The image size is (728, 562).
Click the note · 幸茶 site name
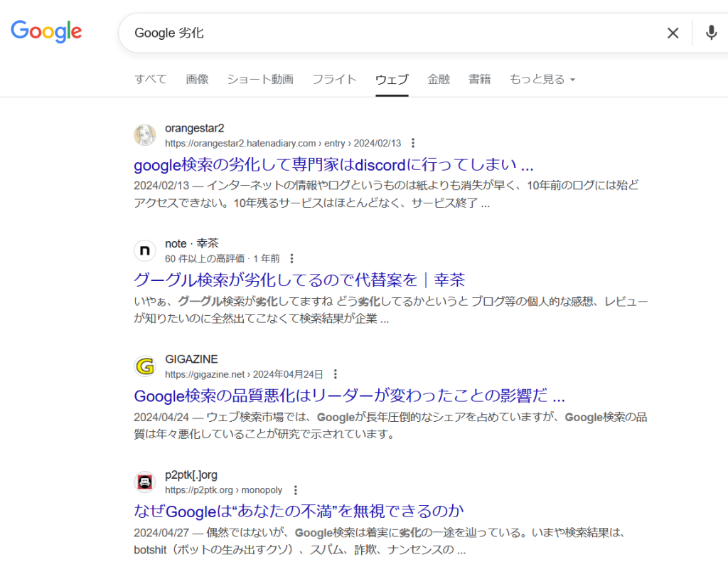(x=192, y=244)
